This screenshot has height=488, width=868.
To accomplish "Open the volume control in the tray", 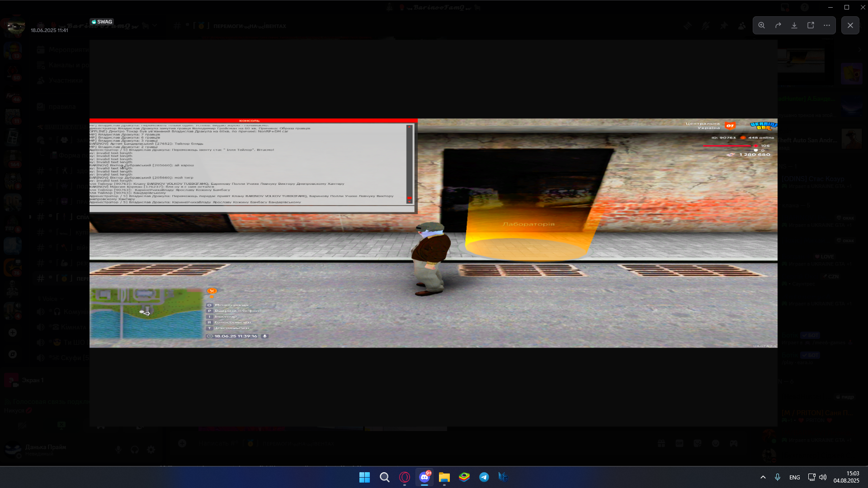I will pyautogui.click(x=823, y=477).
